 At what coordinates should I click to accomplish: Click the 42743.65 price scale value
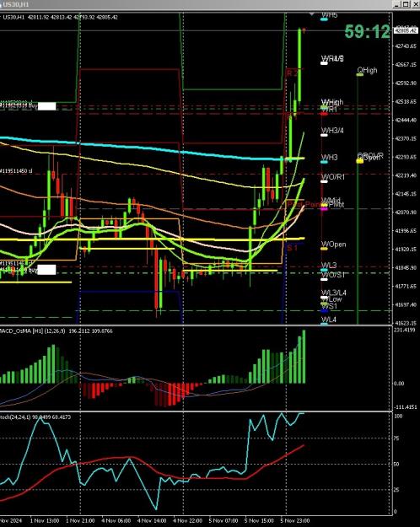pos(406,46)
